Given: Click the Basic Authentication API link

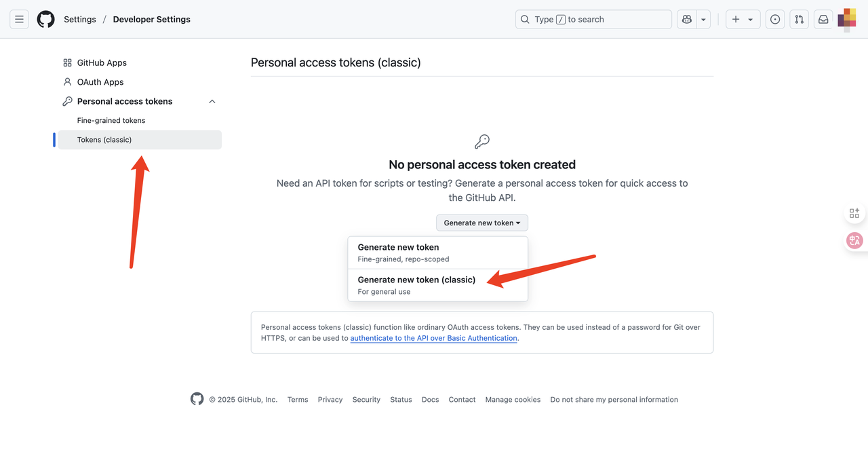Looking at the screenshot, I should pyautogui.click(x=433, y=338).
